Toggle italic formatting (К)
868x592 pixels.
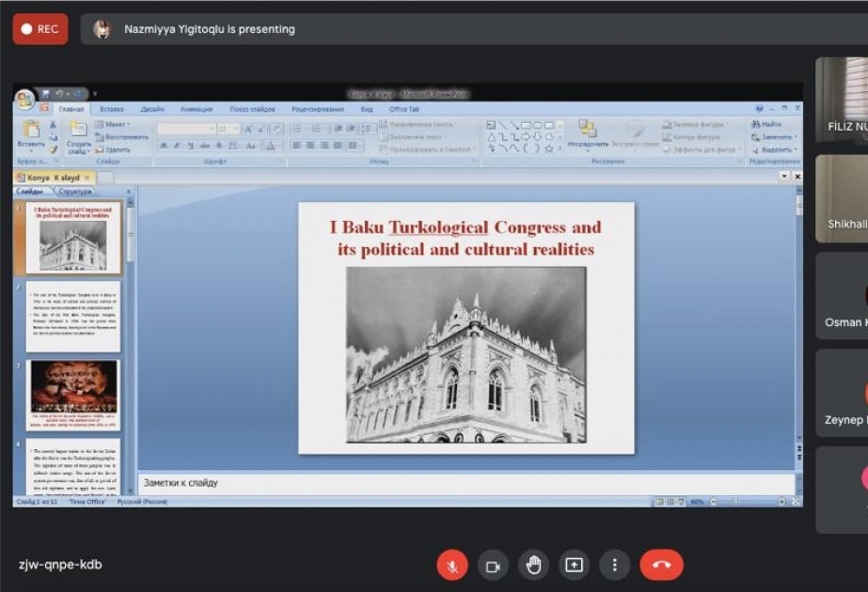tap(177, 146)
